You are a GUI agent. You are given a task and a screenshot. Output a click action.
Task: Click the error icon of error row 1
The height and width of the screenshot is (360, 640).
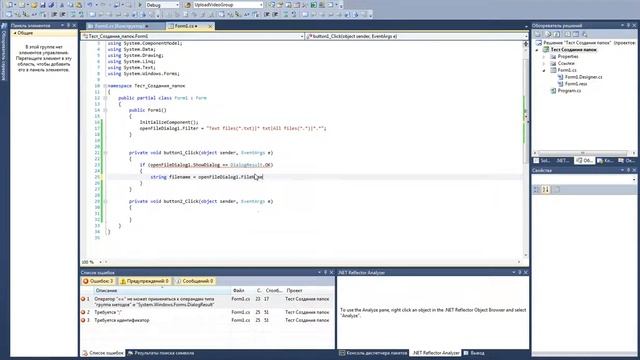pos(84,299)
